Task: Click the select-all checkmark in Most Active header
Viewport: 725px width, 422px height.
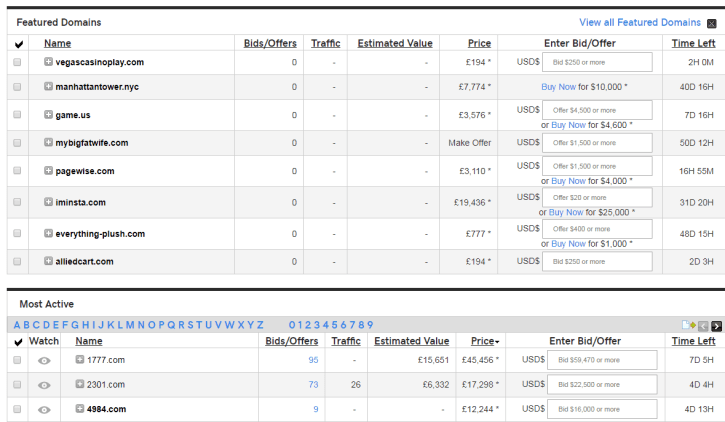Action: coord(17,342)
